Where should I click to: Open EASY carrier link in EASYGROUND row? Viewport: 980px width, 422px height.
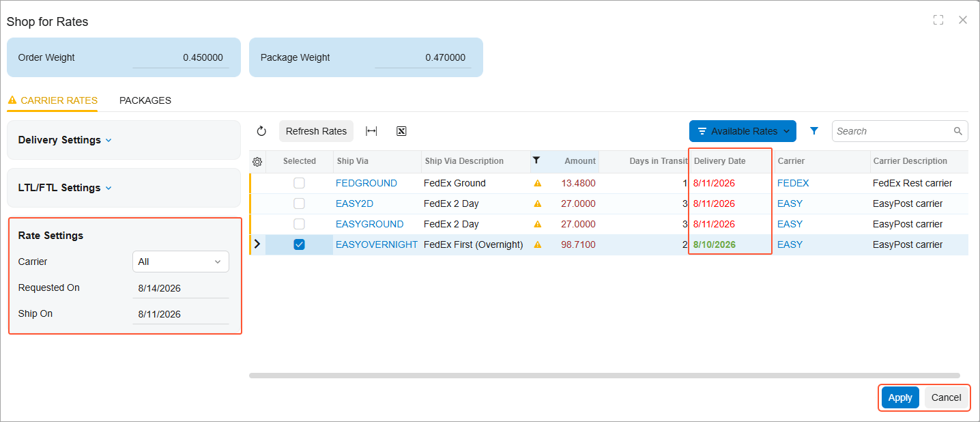click(x=790, y=224)
